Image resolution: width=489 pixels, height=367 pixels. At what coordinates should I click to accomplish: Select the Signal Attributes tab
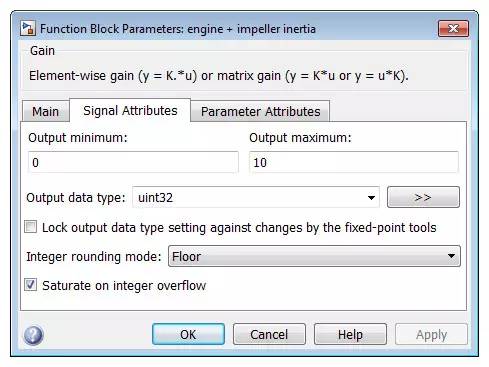130,110
